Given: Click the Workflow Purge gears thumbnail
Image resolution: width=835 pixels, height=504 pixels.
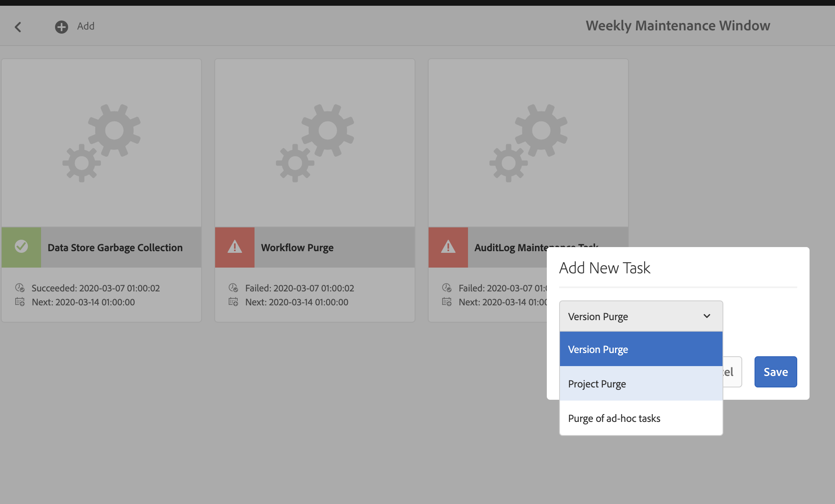Looking at the screenshot, I should coord(315,143).
